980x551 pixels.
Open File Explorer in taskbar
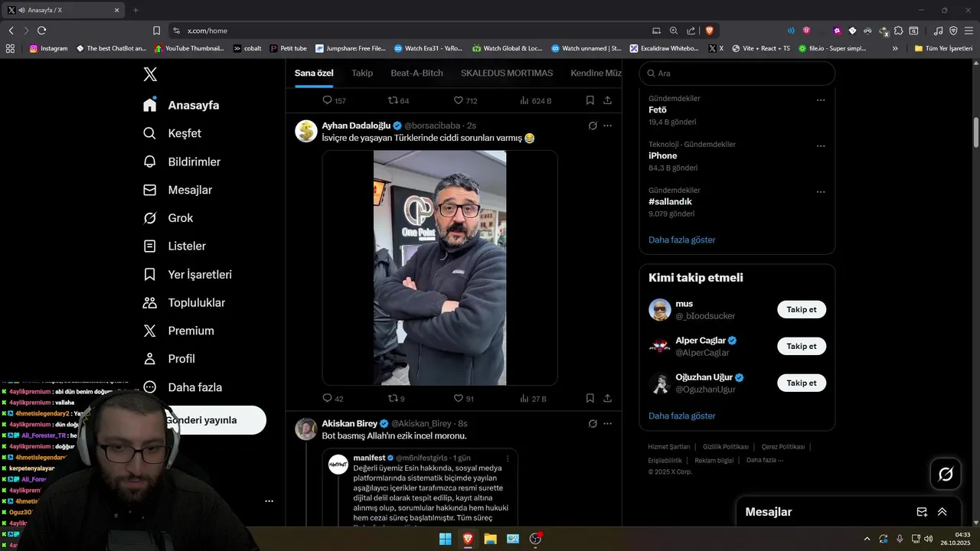point(490,539)
